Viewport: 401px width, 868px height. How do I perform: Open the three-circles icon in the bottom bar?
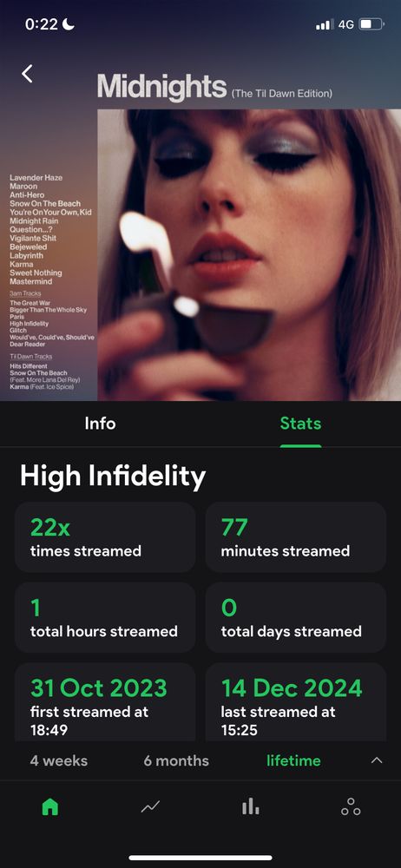pos(351,807)
